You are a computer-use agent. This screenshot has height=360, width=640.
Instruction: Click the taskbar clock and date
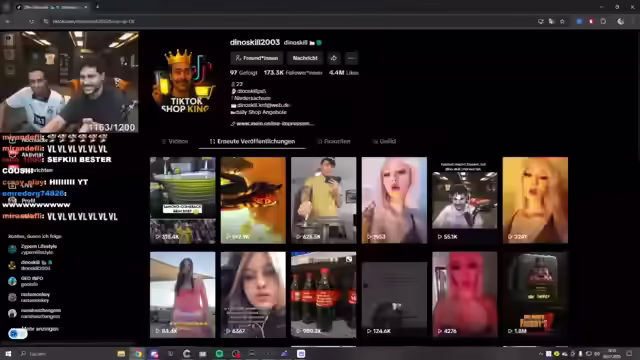[611, 353]
